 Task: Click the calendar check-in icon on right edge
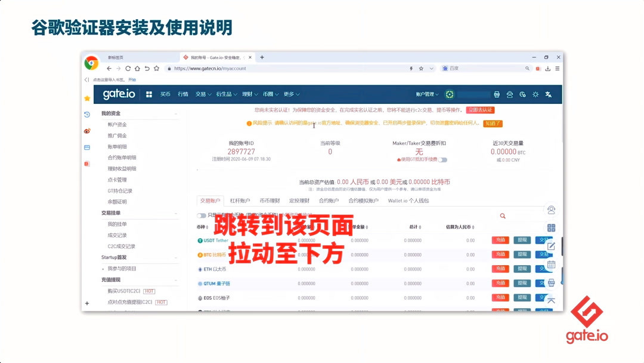(551, 264)
